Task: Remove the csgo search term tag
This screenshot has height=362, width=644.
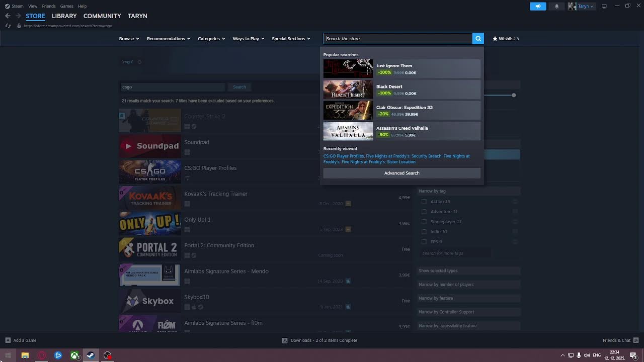Action: [x=139, y=62]
